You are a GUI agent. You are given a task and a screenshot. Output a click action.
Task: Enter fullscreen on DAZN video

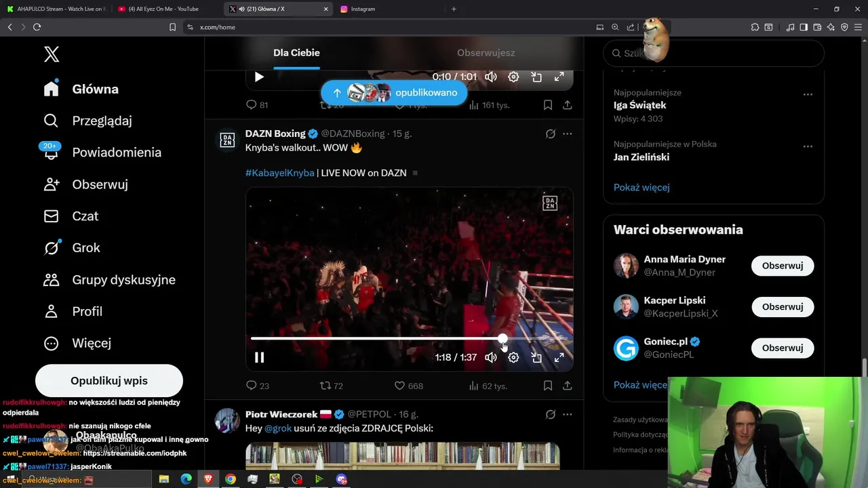click(x=559, y=357)
